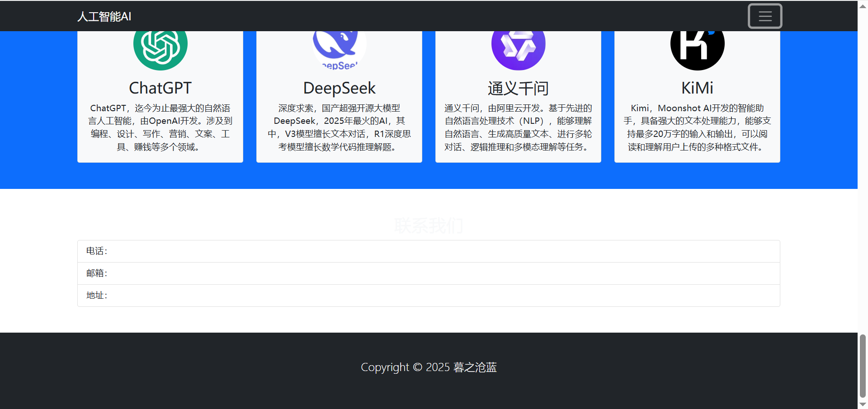Select the 通义千问 card title
Image resolution: width=868 pixels, height=409 pixels.
click(x=519, y=88)
